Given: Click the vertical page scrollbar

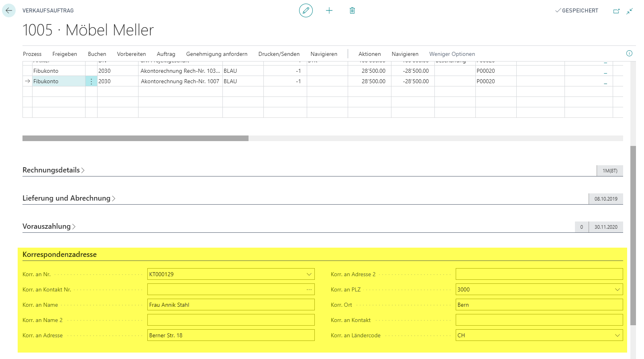Looking at the screenshot, I should 633,235.
